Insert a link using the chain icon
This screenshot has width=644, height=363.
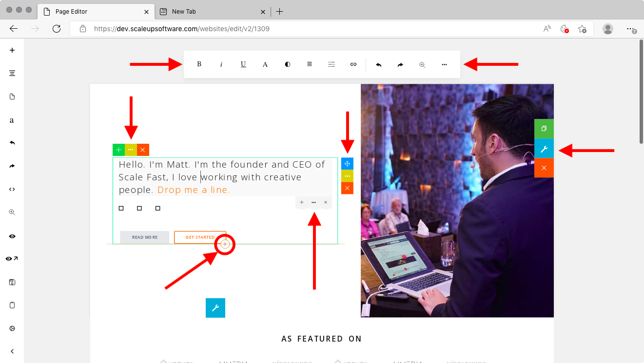coord(353,64)
